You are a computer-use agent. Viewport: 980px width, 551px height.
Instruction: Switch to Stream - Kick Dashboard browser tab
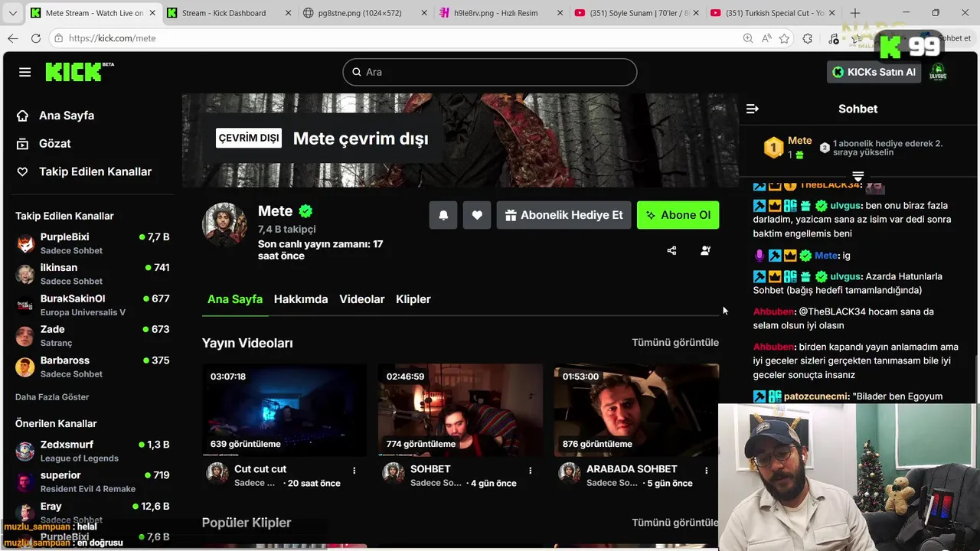click(x=229, y=13)
